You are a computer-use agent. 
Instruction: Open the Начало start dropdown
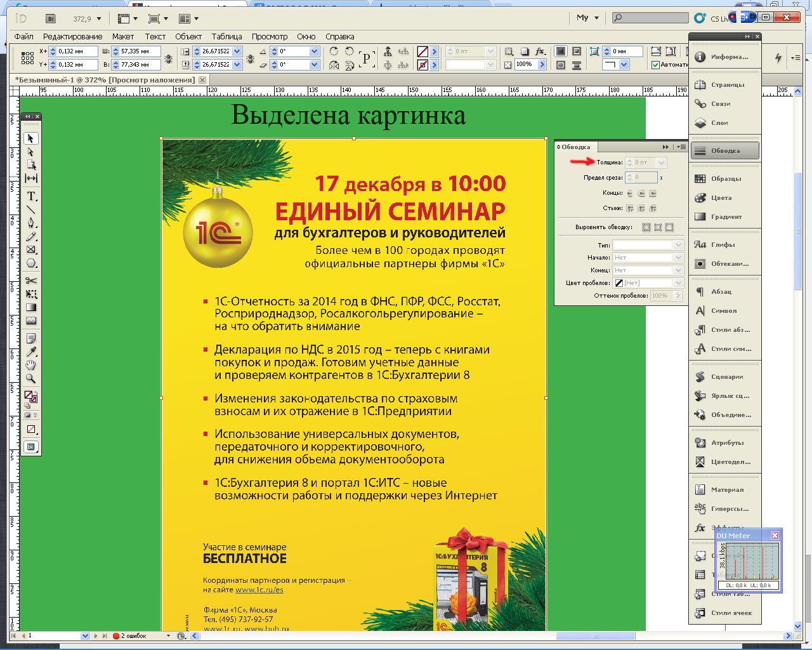[678, 258]
